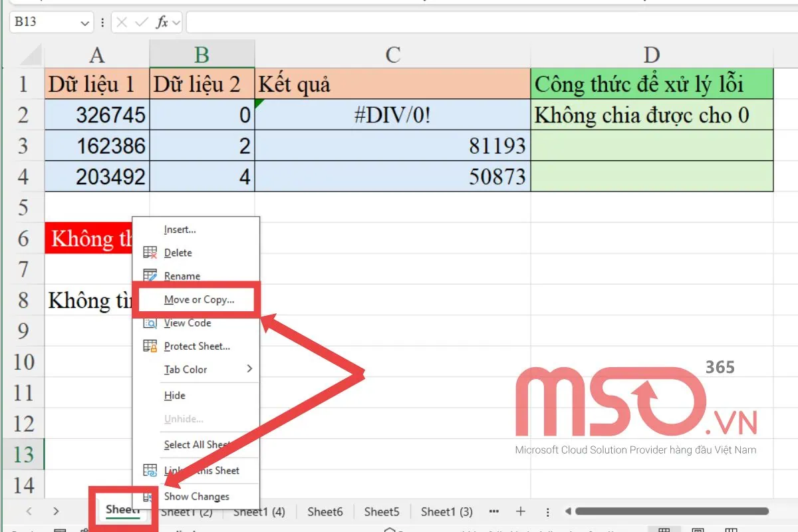Open the Name Box dropdown
The width and height of the screenshot is (798, 532).
coord(84,22)
